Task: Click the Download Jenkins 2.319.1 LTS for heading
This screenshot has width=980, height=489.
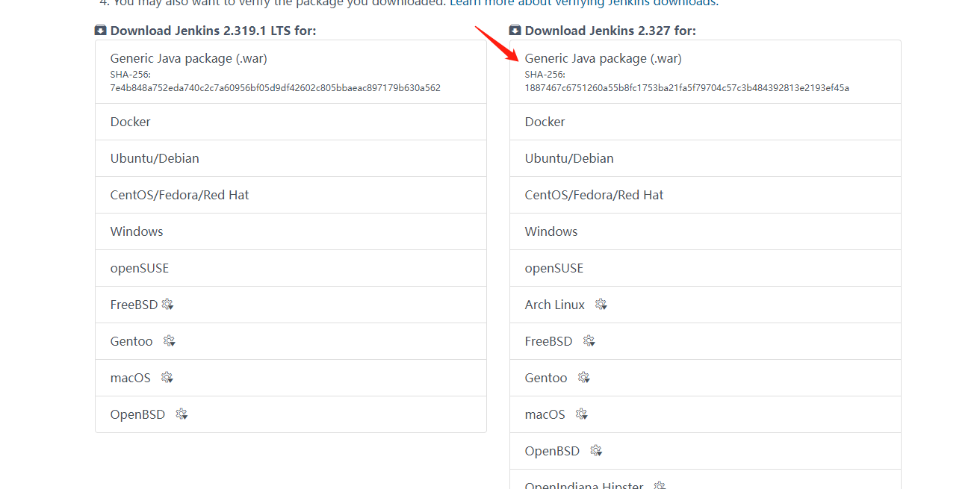Action: (x=213, y=31)
